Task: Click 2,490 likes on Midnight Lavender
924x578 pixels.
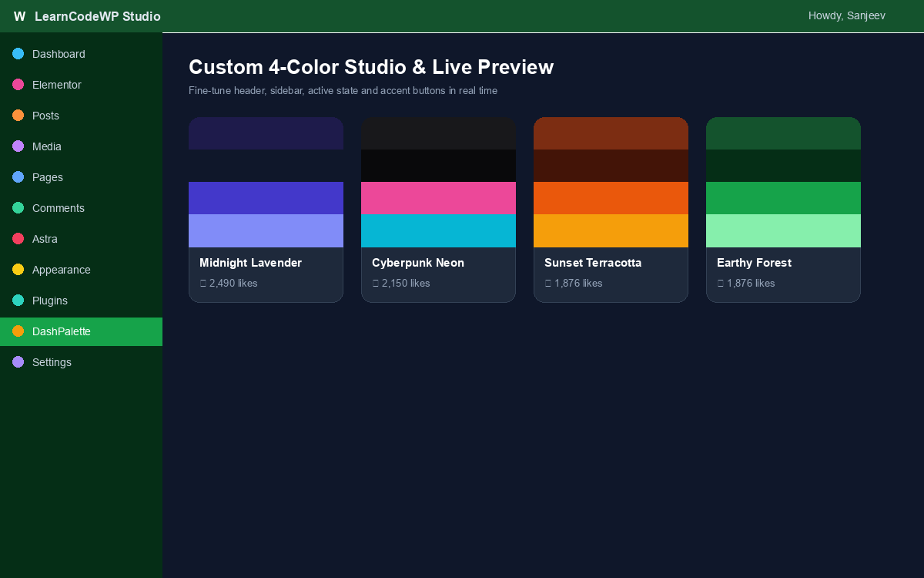Action: coord(233,284)
